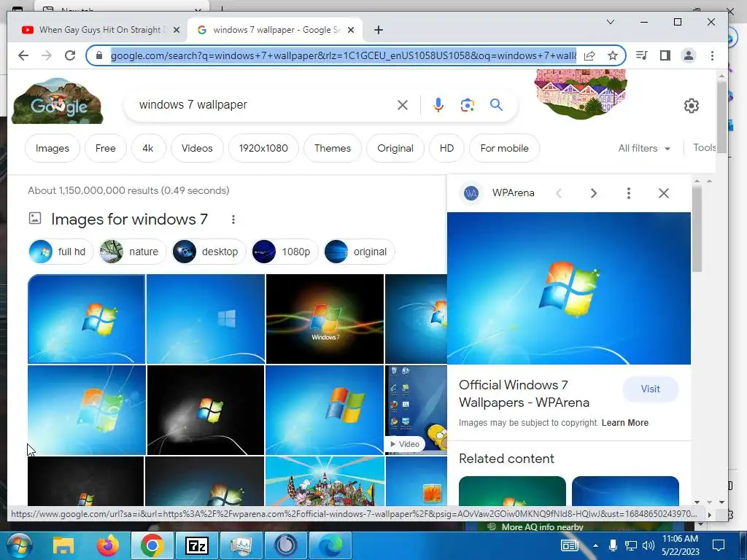Open the media control icon in Chrome toolbar
Screen dimensions: 747x560
pyautogui.click(x=642, y=55)
